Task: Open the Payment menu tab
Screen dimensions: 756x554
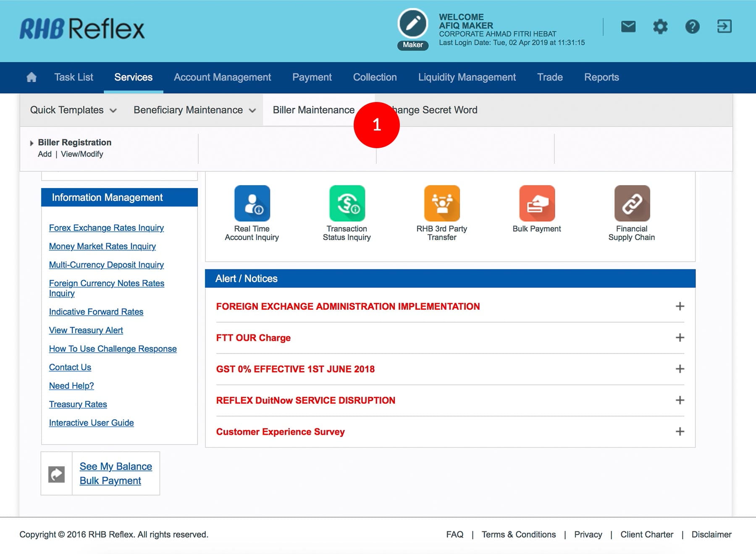Action: click(x=312, y=77)
